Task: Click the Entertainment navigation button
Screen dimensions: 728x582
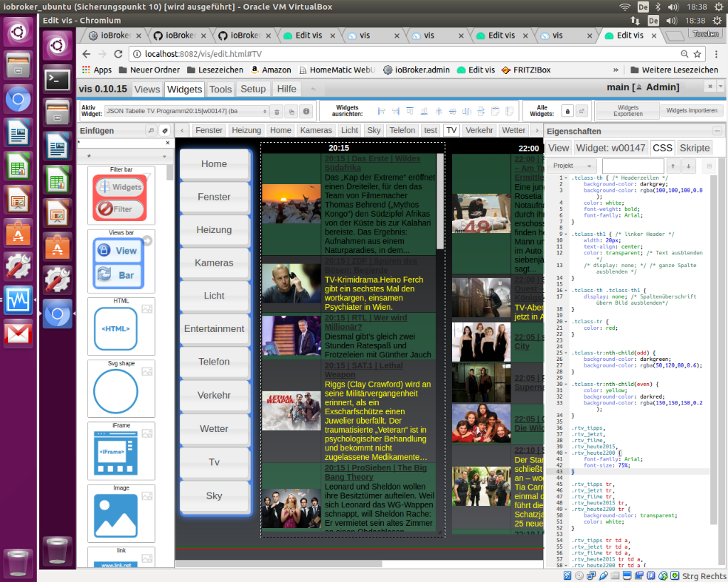Action: pyautogui.click(x=214, y=329)
